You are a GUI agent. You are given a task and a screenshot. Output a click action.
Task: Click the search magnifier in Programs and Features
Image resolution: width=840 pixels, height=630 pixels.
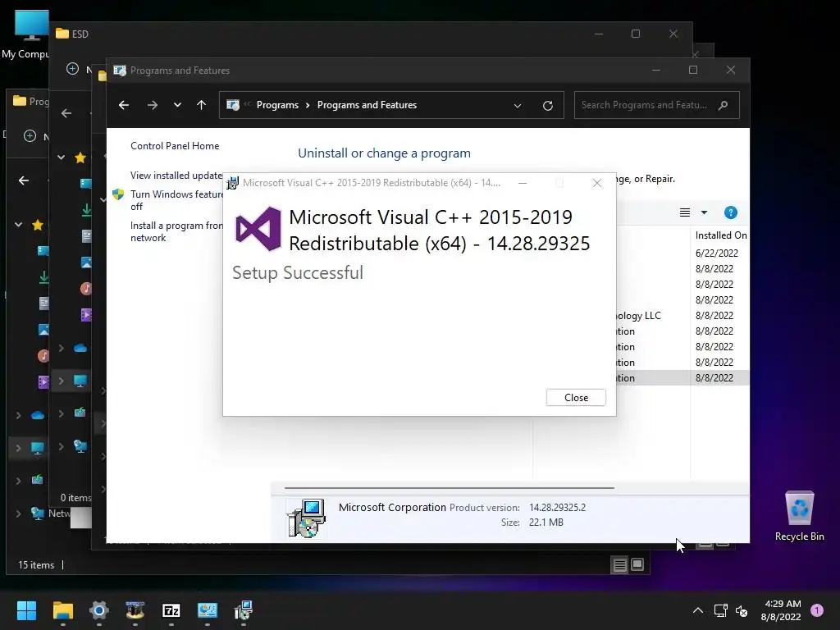pyautogui.click(x=724, y=105)
